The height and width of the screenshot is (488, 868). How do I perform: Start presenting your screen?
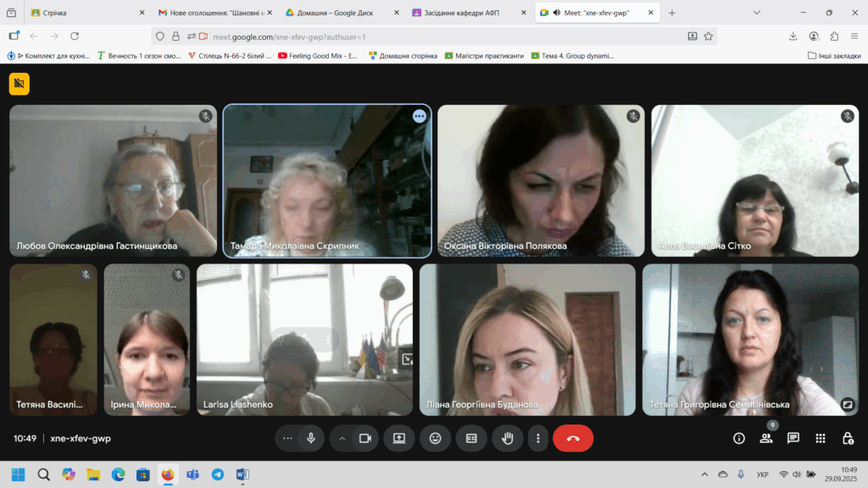pyautogui.click(x=398, y=438)
